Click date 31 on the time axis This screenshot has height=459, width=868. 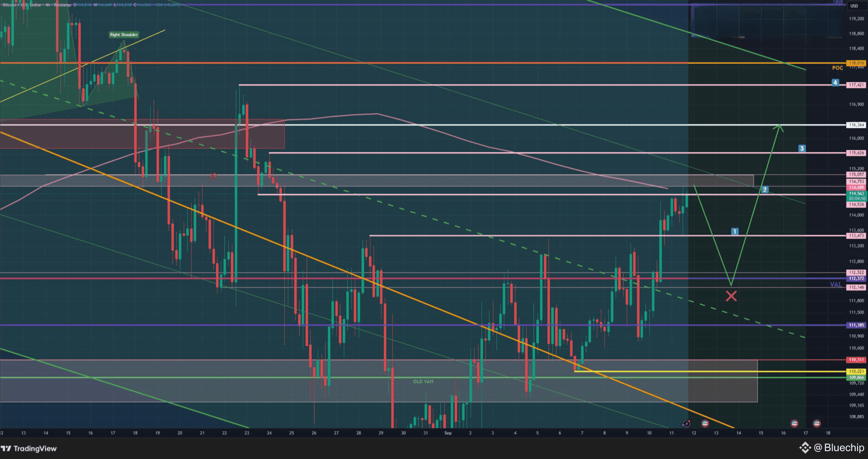point(425,433)
